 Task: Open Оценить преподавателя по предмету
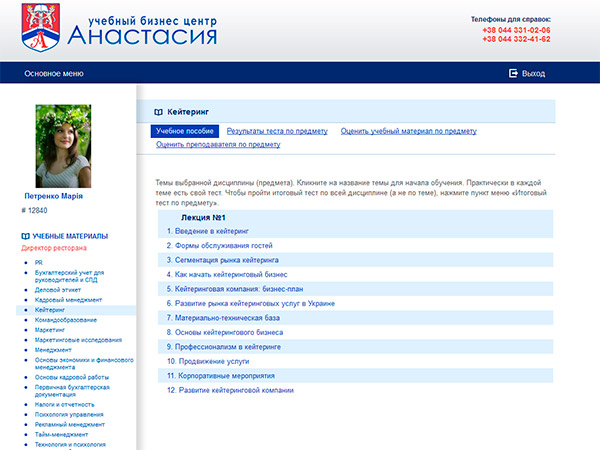click(218, 144)
